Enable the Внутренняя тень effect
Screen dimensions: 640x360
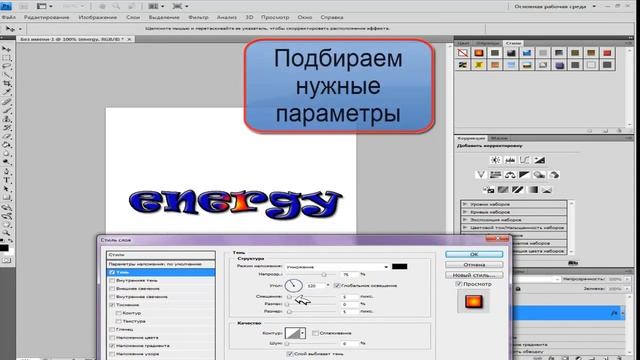pyautogui.click(x=112, y=281)
